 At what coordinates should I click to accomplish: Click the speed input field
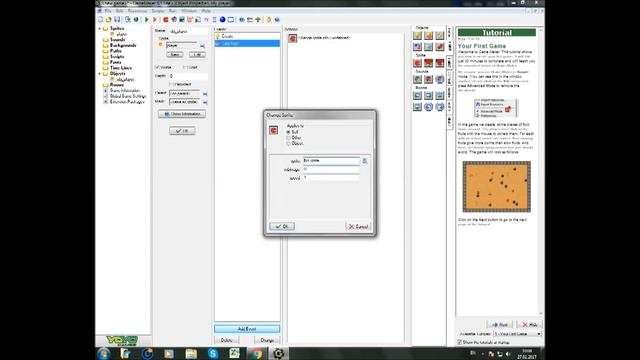pyautogui.click(x=331, y=178)
